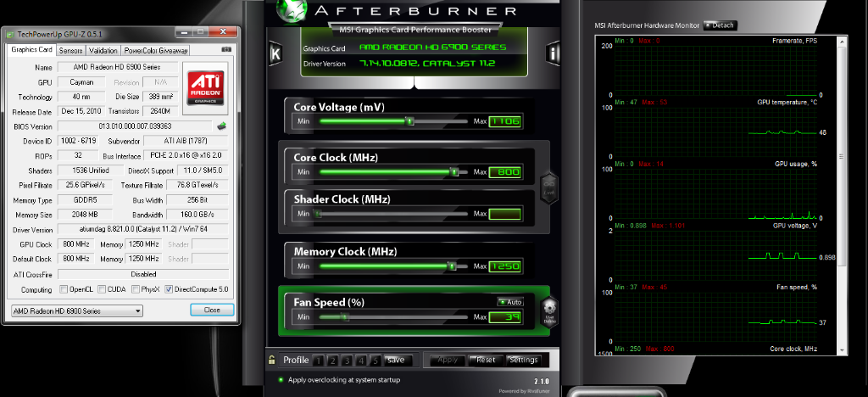Toggle the CUDA checkbox
Screen dimensions: 868x397
[x=103, y=289]
